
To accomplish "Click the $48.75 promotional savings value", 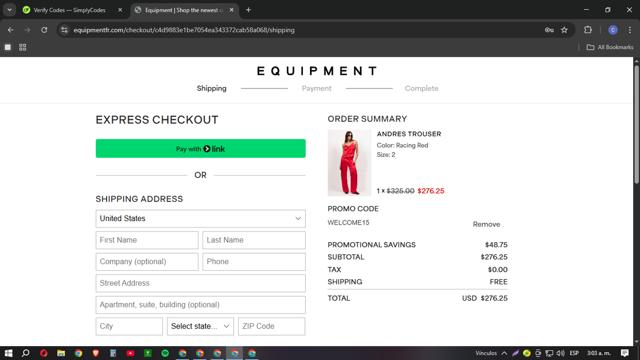I will 496,244.
